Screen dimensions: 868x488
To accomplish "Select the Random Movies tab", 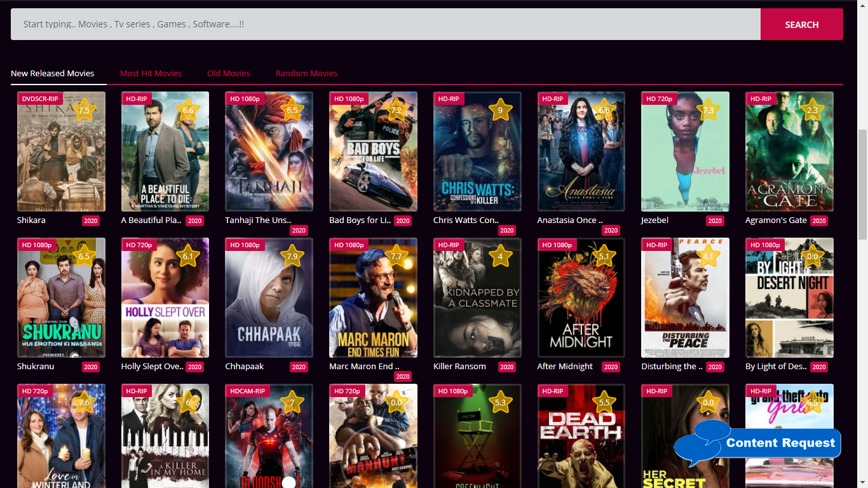I will click(306, 74).
